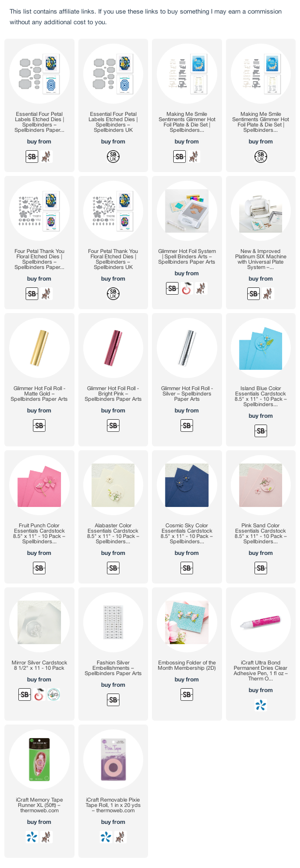Open SB icon under Fashion Silver Embellishments

113,700
